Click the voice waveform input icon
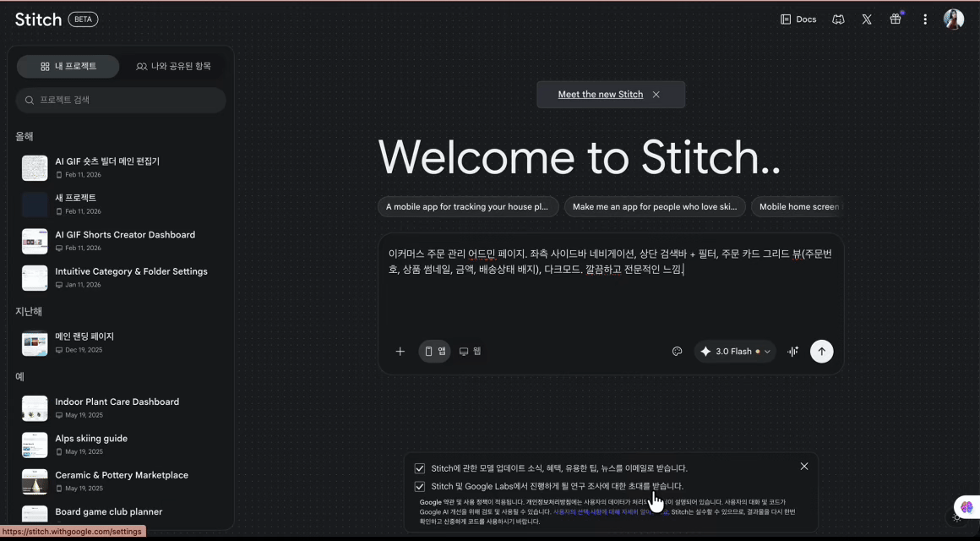Viewport: 980px width, 541px height. click(x=793, y=352)
